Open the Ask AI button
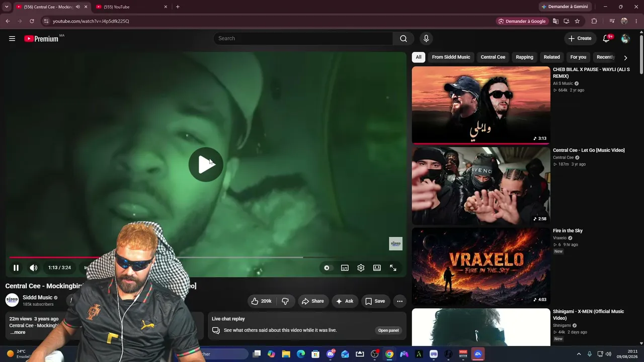The image size is (644, 362). point(345,301)
